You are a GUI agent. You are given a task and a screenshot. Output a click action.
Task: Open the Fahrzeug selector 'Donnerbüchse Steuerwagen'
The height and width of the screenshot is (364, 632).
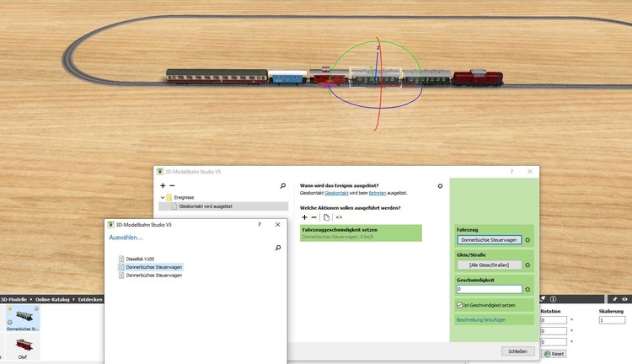(x=489, y=240)
